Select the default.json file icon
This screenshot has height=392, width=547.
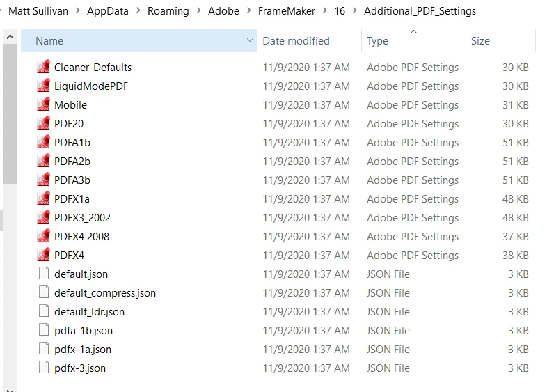pos(44,274)
